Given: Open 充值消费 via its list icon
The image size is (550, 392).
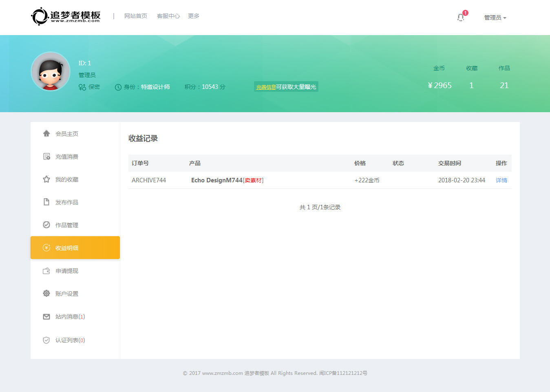Looking at the screenshot, I should [46, 156].
